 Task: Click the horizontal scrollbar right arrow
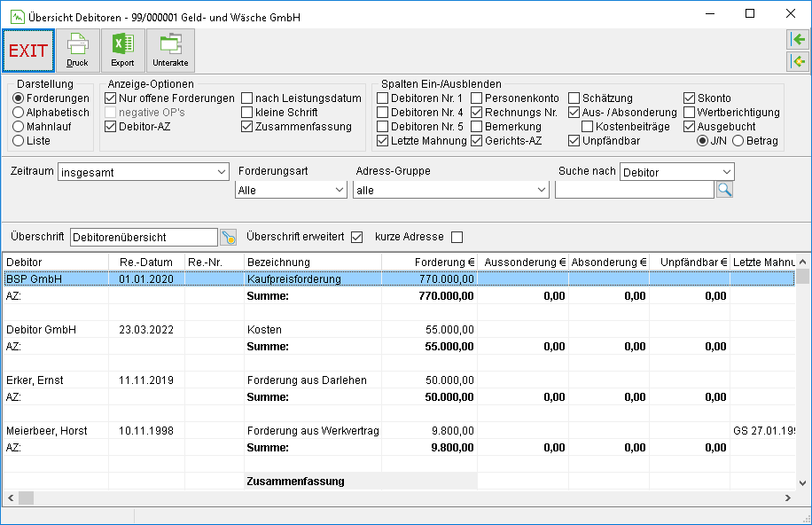pyautogui.click(x=788, y=498)
